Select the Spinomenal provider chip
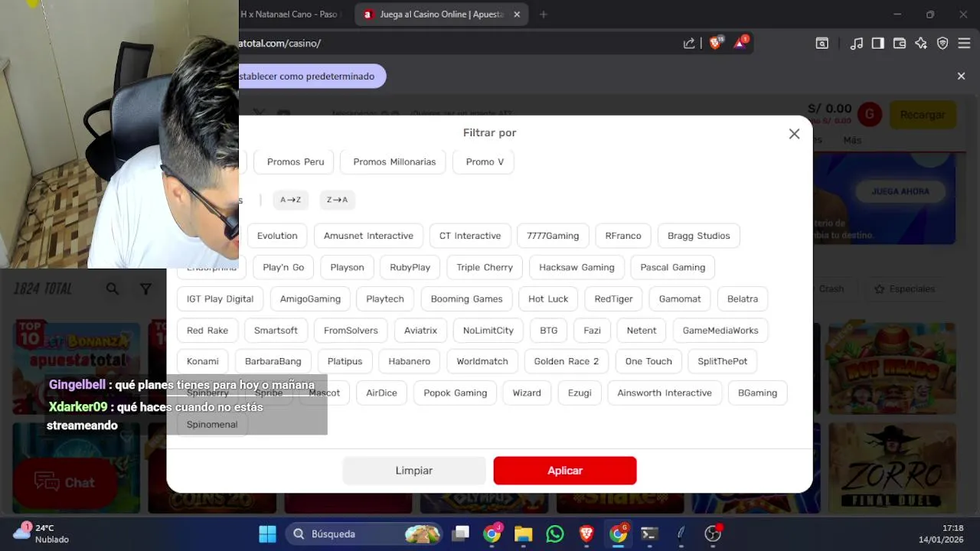This screenshot has width=980, height=551. (x=212, y=424)
